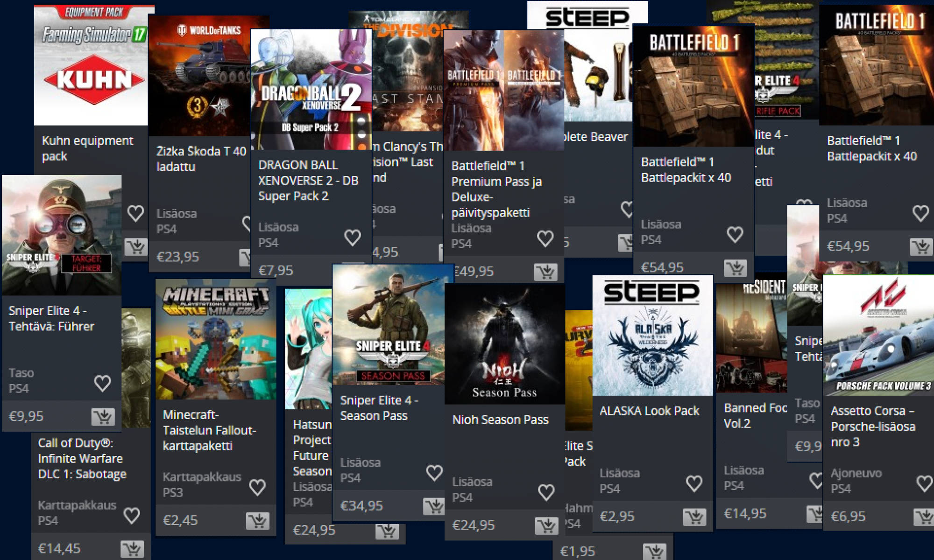Viewport: 934px width, 560px height.
Task: Click the €6,95 Assetto Corsa price
Action: point(848,516)
